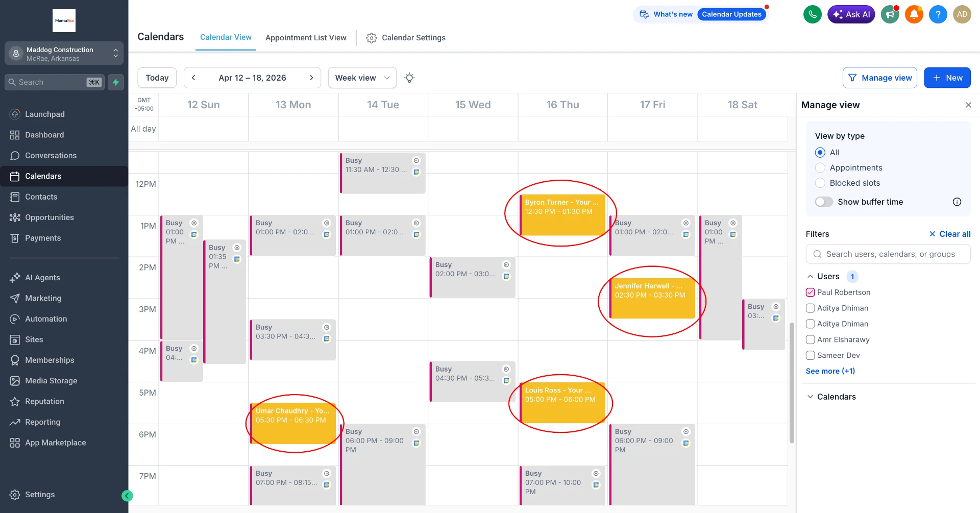Open the Jennifer Harwell yellow appointment
The width and height of the screenshot is (980, 513).
(652, 298)
